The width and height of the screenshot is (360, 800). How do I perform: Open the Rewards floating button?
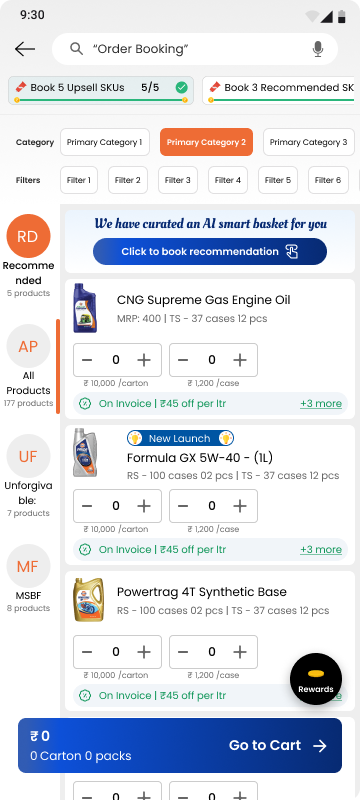coord(316,679)
